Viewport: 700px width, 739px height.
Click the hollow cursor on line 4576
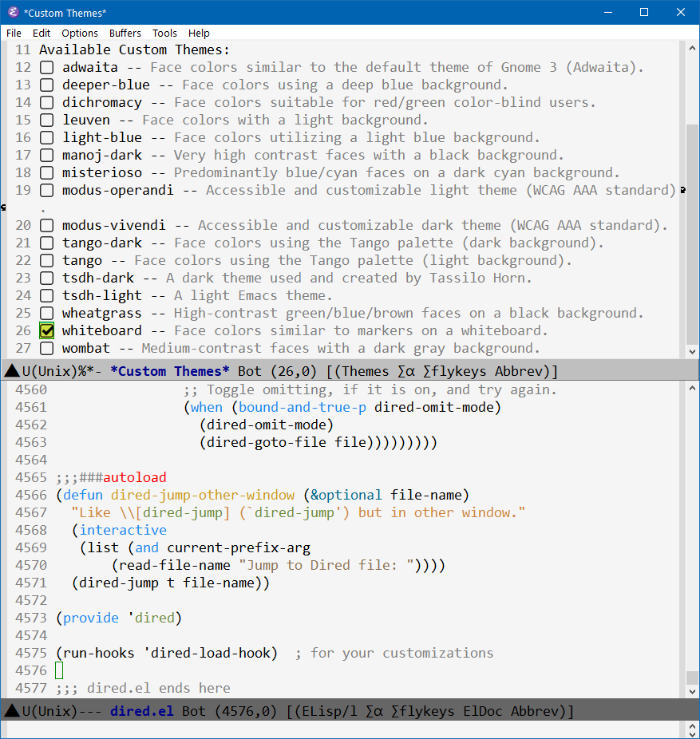click(59, 670)
